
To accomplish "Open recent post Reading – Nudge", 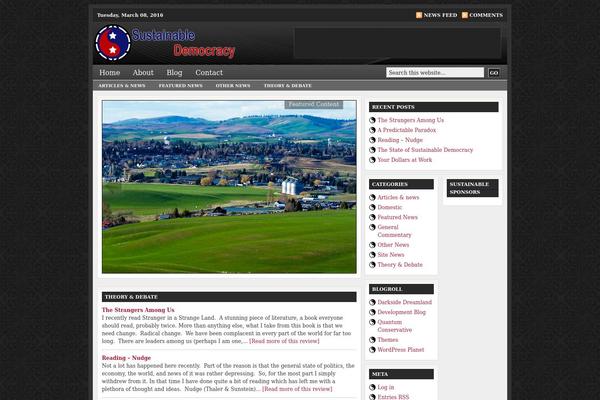I will coord(400,140).
